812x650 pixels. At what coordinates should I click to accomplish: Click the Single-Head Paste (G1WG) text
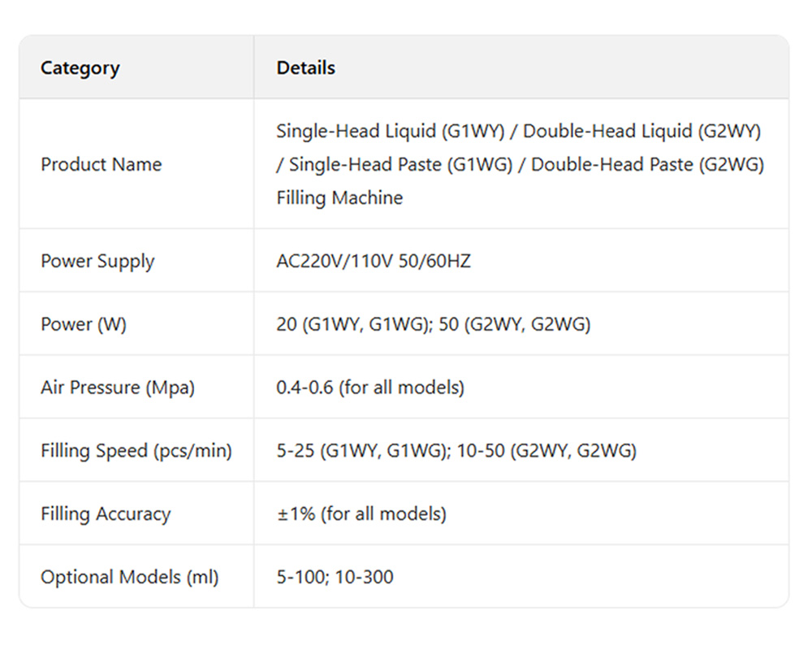click(x=401, y=164)
